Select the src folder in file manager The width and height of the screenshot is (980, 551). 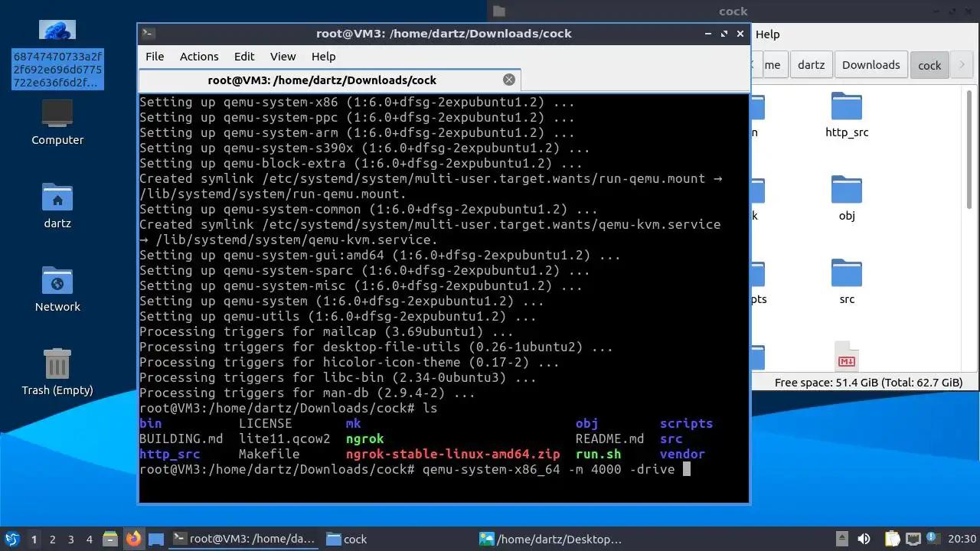click(x=847, y=282)
